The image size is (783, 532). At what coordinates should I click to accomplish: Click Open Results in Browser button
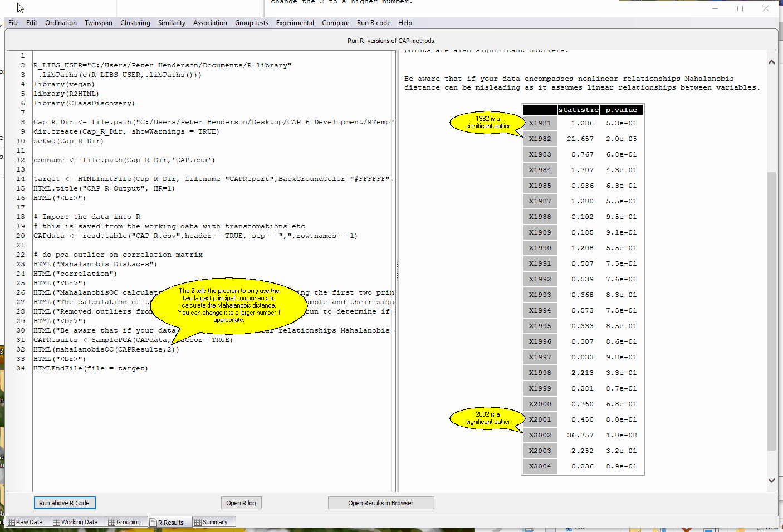click(x=381, y=503)
